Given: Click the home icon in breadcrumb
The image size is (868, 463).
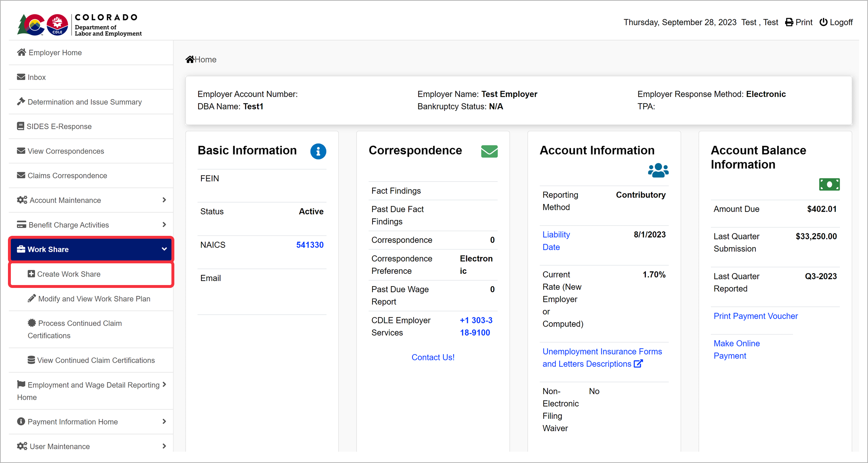Looking at the screenshot, I should 190,59.
